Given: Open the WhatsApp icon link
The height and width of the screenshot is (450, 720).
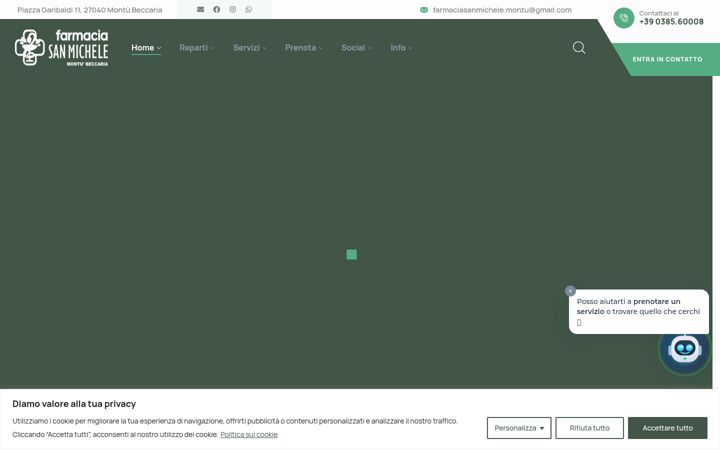Looking at the screenshot, I should point(248,9).
